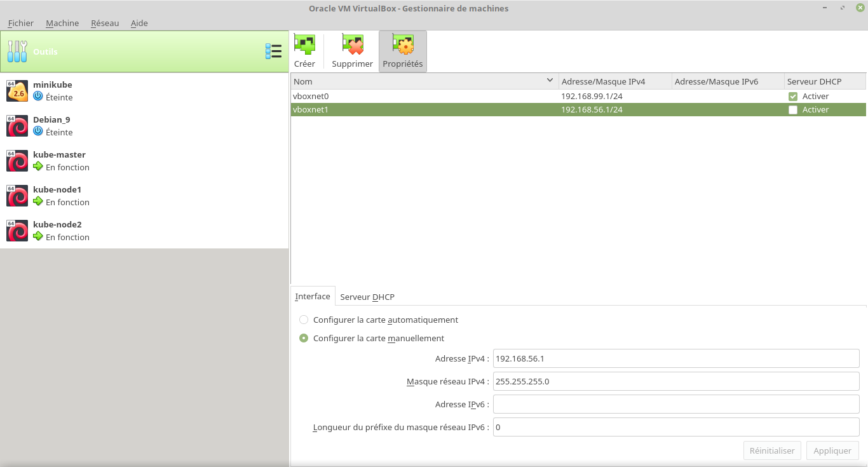Disable DHCP server checkbox for vboxnet0
The image size is (868, 467).
point(793,97)
